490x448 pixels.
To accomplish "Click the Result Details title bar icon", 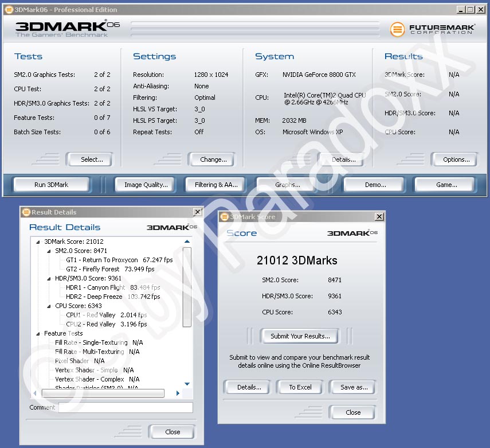I will click(x=26, y=212).
